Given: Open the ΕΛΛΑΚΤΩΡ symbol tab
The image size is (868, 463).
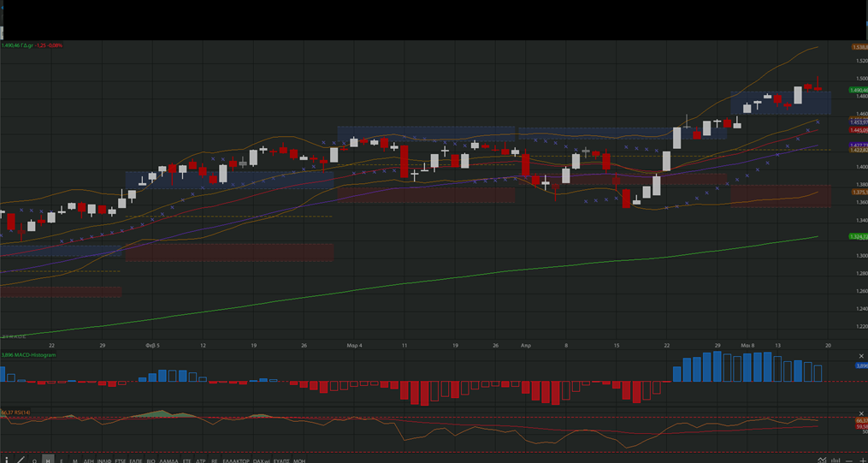Looking at the screenshot, I should [x=236, y=460].
